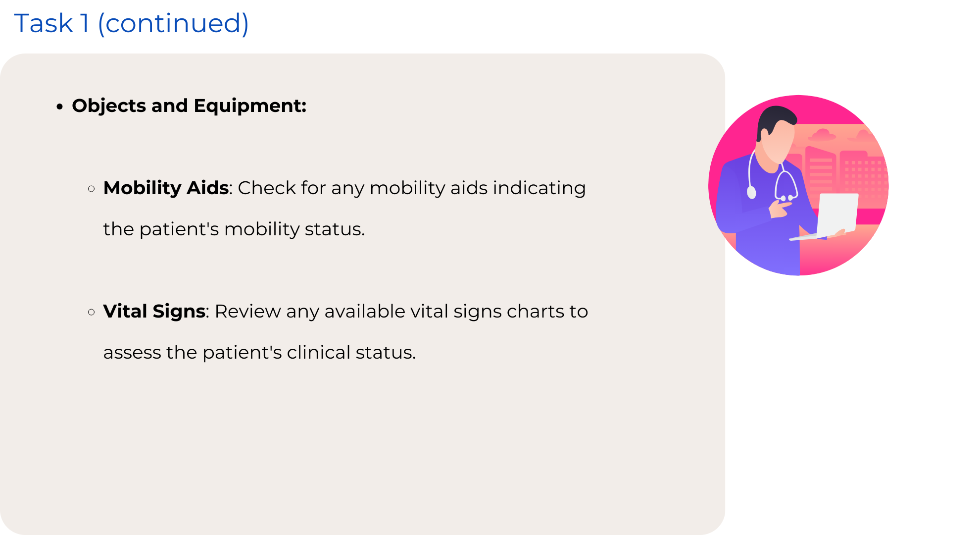Image resolution: width=980 pixels, height=535 pixels.
Task: Click the text 'the patient's mobility status.'
Action: [x=234, y=229]
